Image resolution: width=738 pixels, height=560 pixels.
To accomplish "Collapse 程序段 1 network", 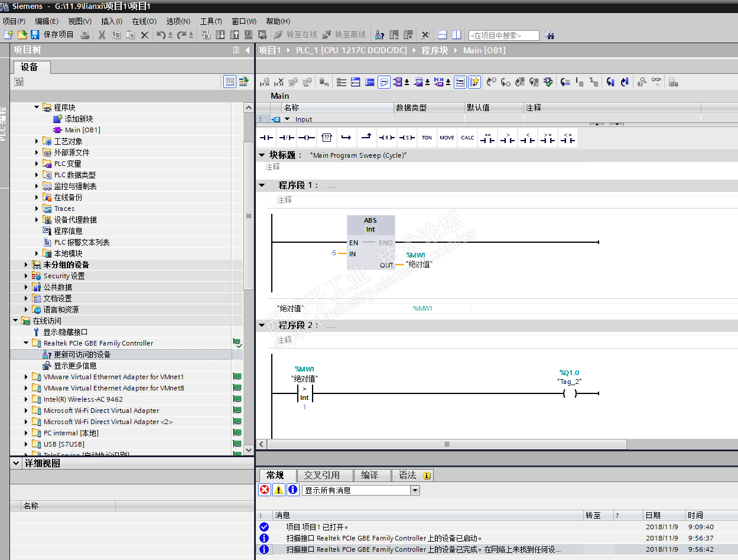I will click(x=262, y=185).
